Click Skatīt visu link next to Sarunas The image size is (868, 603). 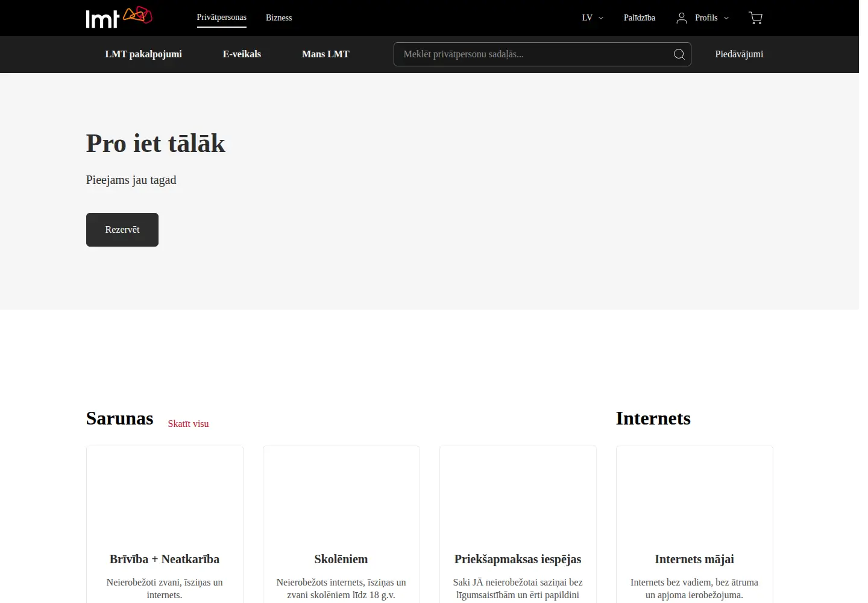point(188,424)
